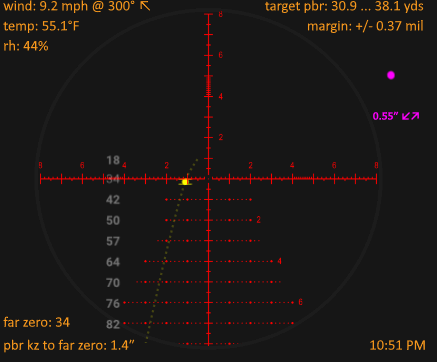
Task: Click the fine ranging scale above 4 mil
Action: (209, 86)
